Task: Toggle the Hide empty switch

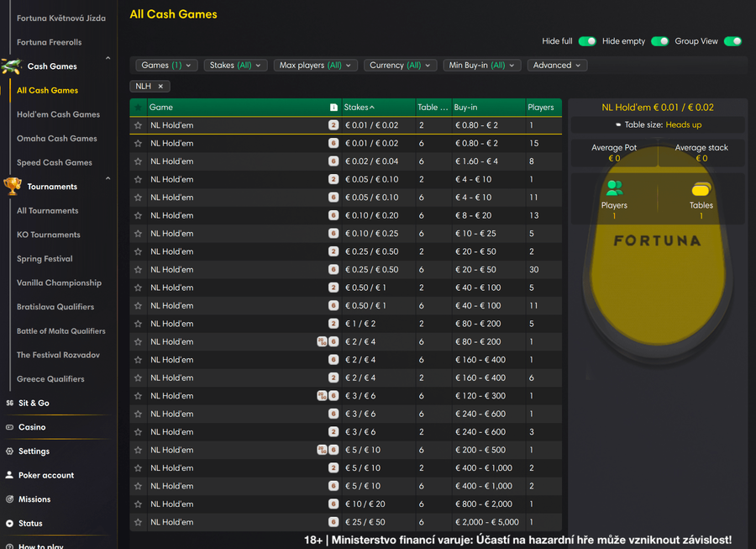Action: click(x=659, y=41)
